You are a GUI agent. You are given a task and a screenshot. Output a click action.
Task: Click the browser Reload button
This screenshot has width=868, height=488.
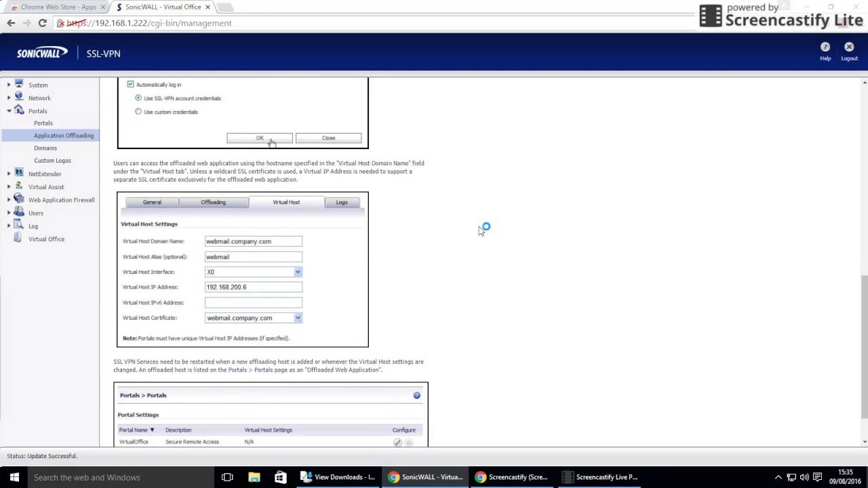click(x=42, y=22)
